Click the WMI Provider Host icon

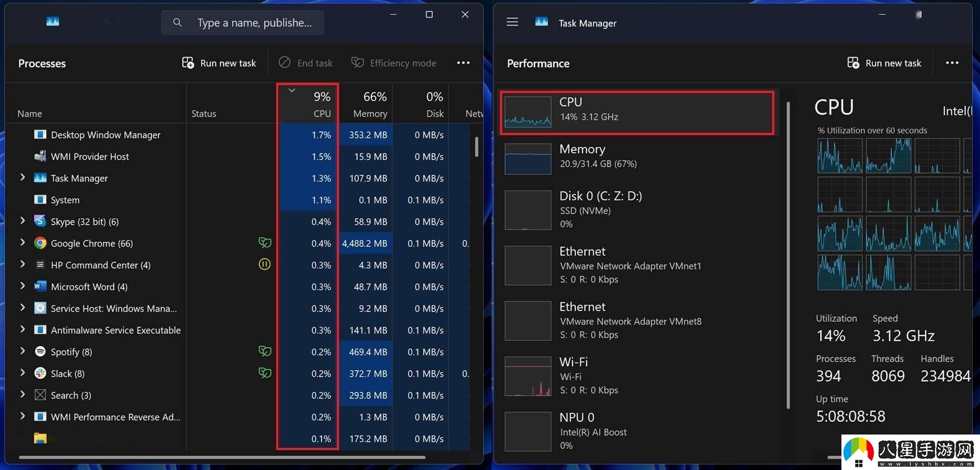(40, 156)
